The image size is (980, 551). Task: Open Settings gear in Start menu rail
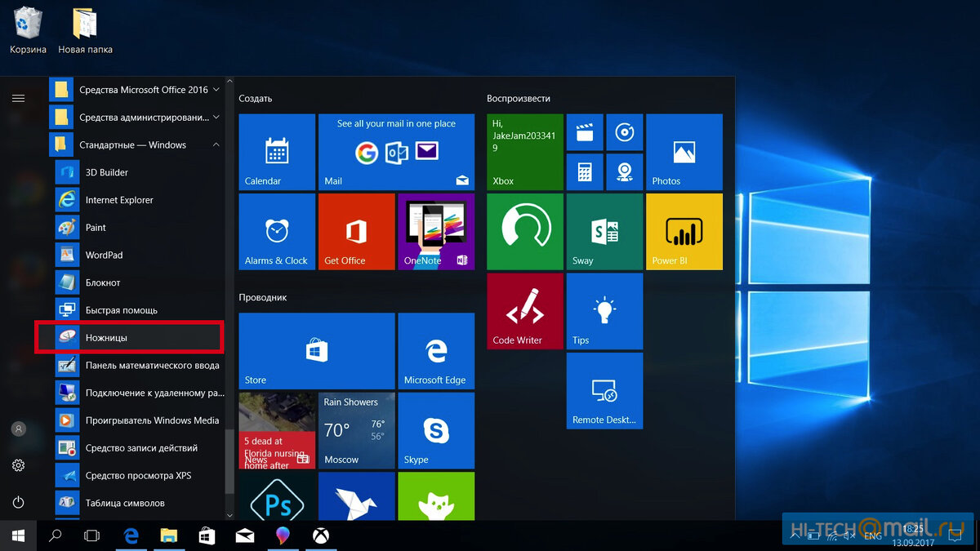coord(18,465)
